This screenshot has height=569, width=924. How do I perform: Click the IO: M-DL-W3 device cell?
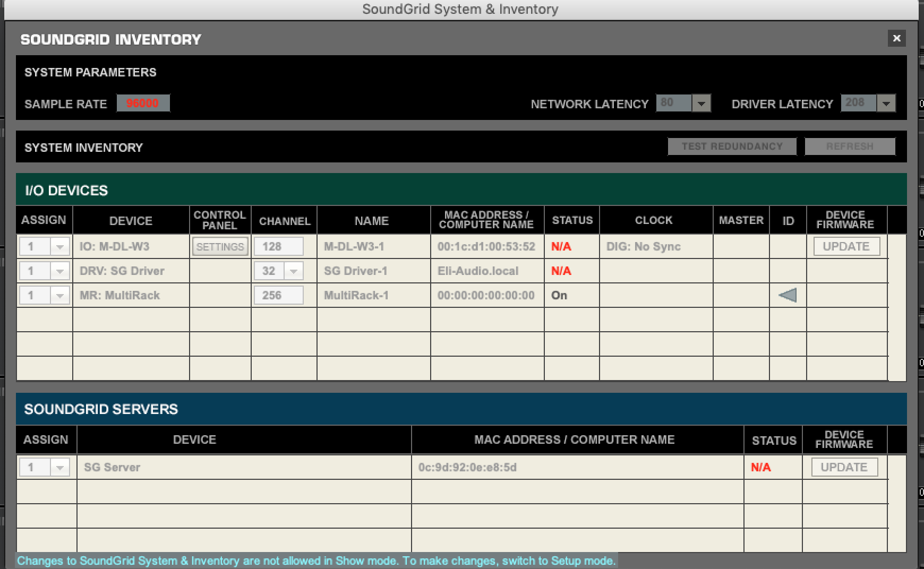[x=131, y=246]
